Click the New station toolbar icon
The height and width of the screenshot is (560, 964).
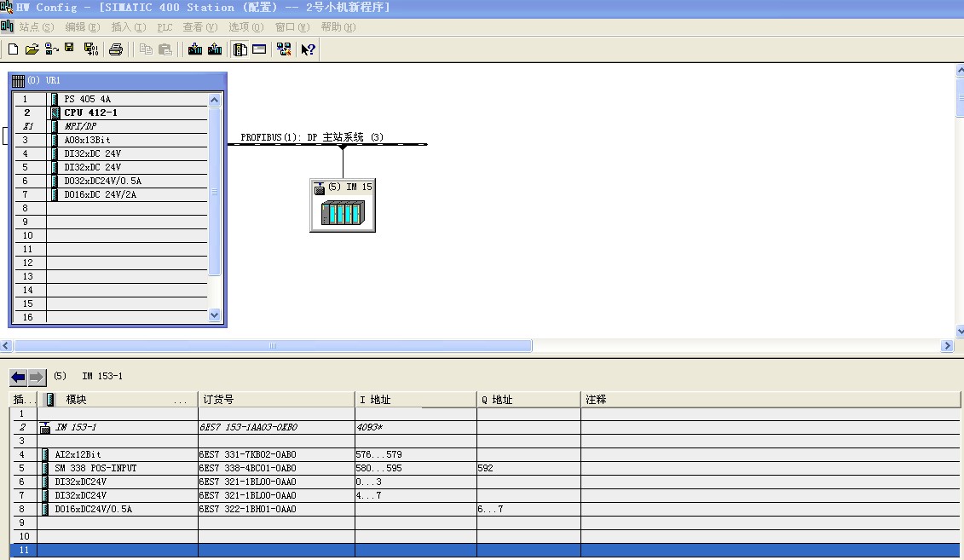pos(13,49)
